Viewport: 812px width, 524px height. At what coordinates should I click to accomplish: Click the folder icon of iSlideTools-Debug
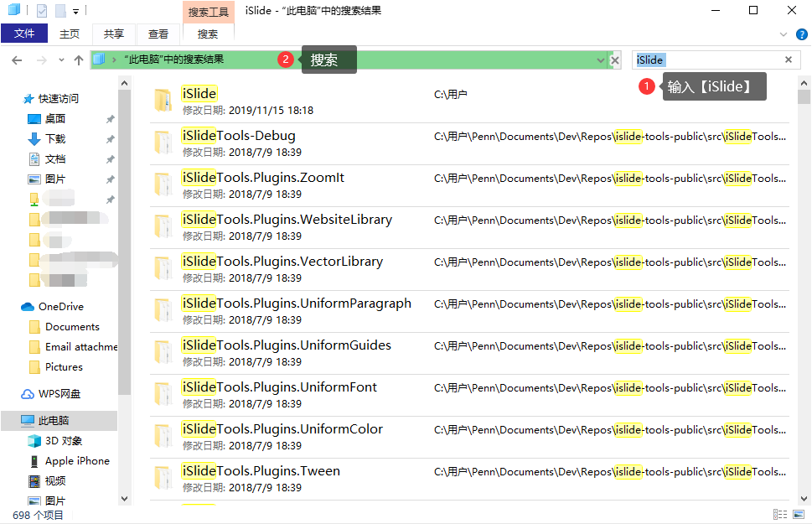click(163, 143)
